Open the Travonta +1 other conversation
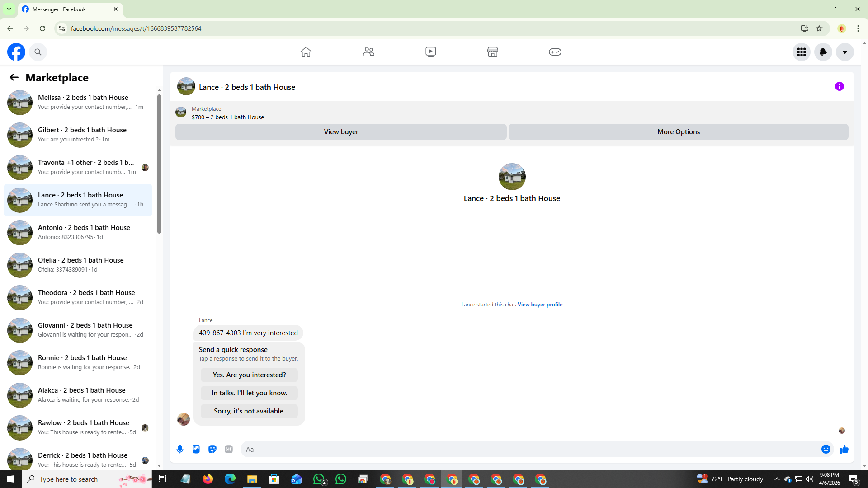This screenshot has height=488, width=868. 78,167
